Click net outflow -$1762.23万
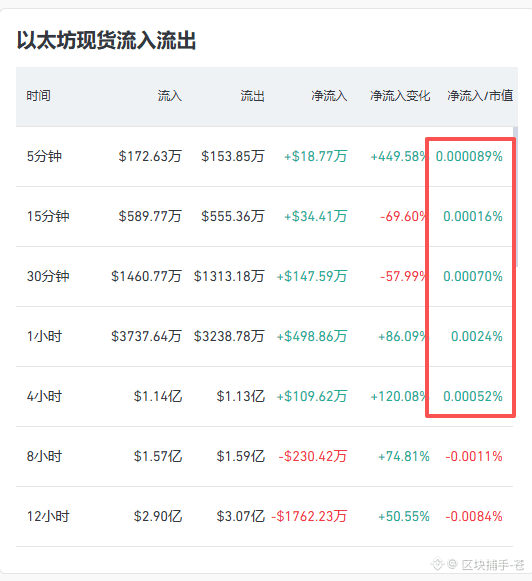Screen dimensions: 532x581 pos(309,516)
